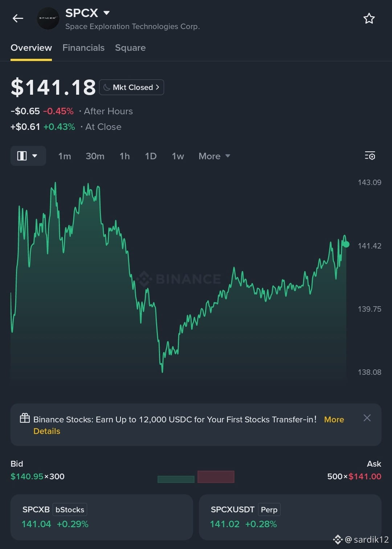This screenshot has width=392, height=549.
Task: Open the SPCXUSDT Perp card
Action: point(290,517)
